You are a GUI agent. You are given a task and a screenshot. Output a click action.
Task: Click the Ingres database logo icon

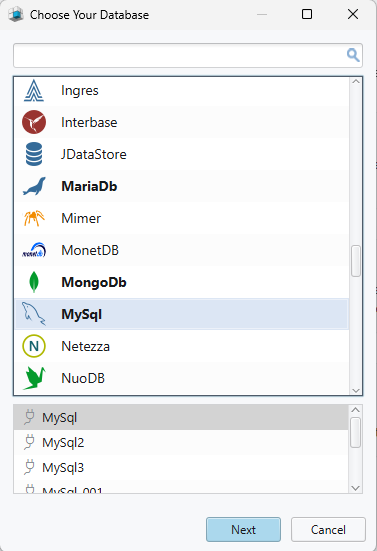click(x=34, y=90)
